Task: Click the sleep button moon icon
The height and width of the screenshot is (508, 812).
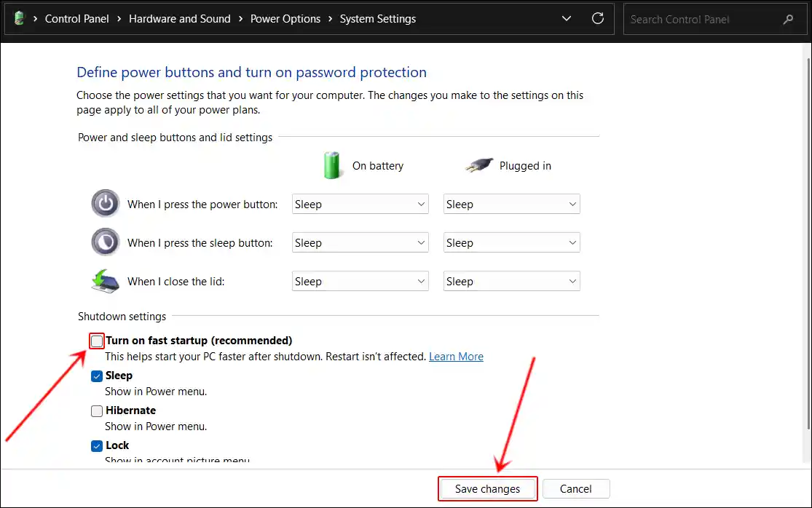Action: (x=106, y=242)
